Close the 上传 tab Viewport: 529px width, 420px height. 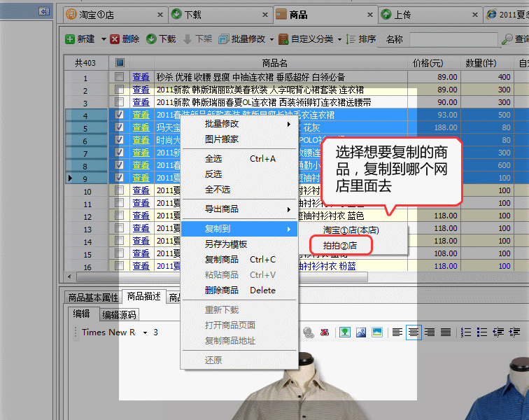coord(475,15)
